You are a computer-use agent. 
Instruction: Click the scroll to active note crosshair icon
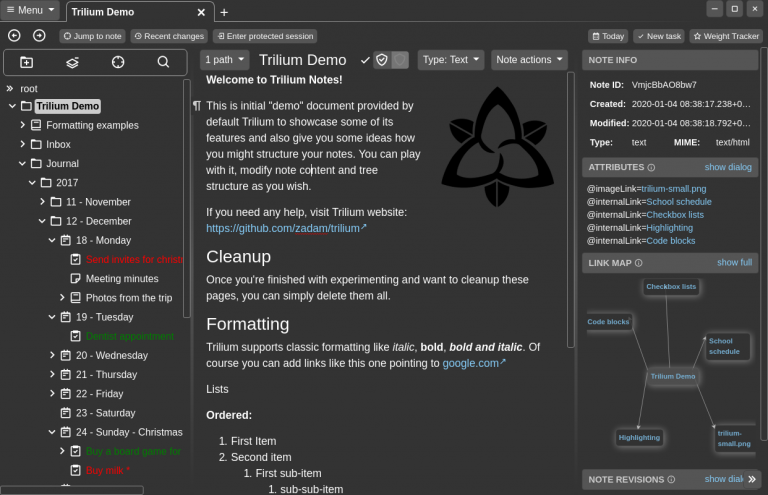[118, 62]
